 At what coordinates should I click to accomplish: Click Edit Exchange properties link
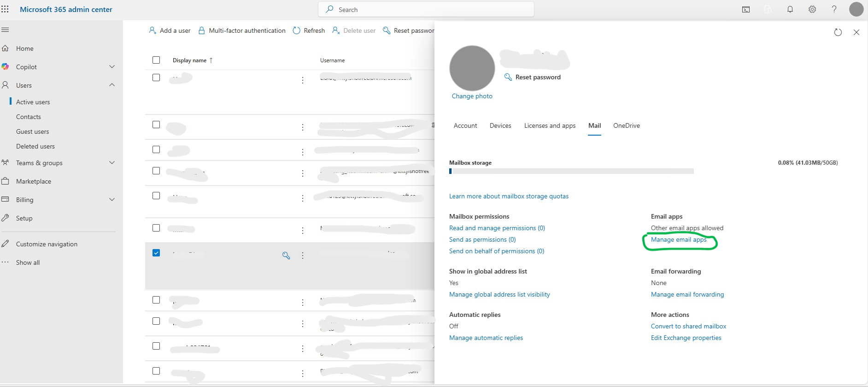pyautogui.click(x=686, y=338)
